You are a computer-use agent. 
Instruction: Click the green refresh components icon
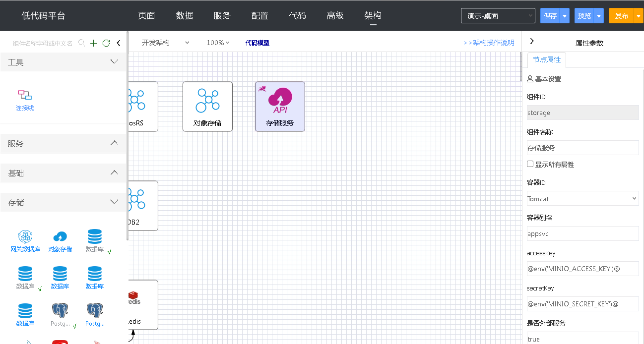(x=106, y=43)
